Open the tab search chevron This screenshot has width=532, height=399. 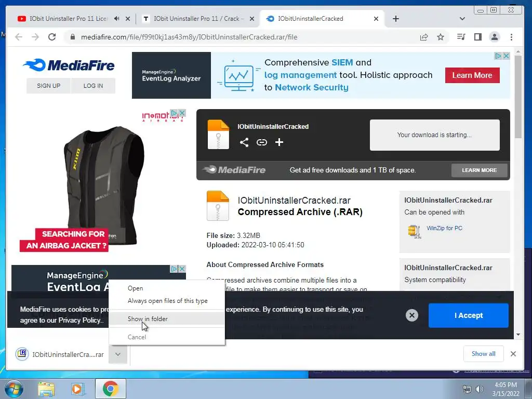click(462, 19)
